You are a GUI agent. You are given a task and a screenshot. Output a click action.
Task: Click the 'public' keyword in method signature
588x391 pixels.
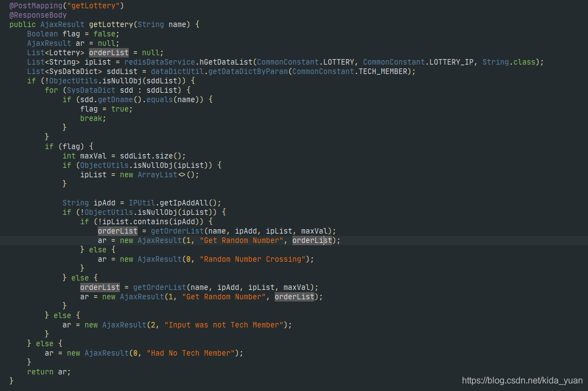(x=23, y=24)
